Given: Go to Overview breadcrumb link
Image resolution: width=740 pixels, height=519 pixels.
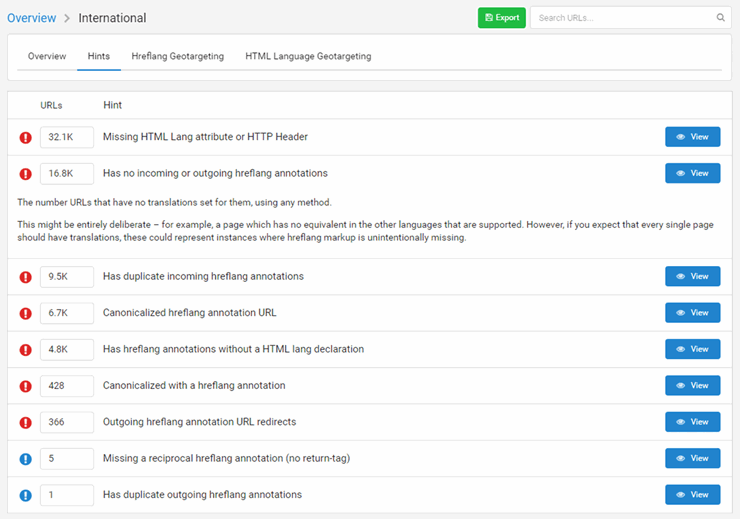Looking at the screenshot, I should tap(31, 18).
